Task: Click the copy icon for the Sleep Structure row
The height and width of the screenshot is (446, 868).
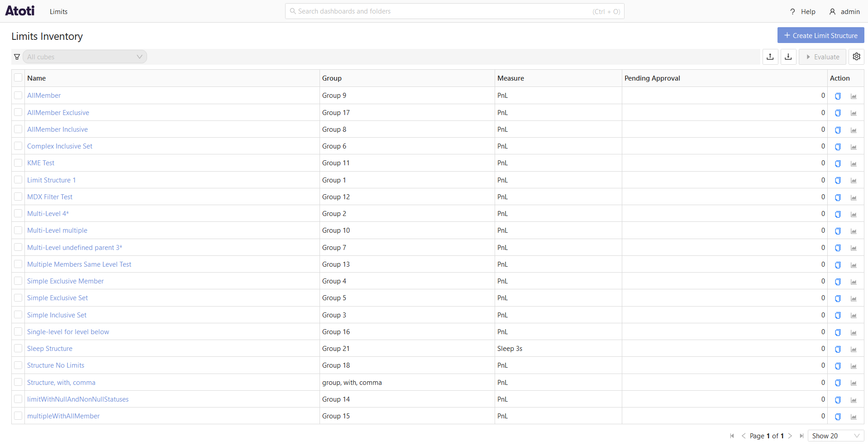Action: (x=838, y=349)
